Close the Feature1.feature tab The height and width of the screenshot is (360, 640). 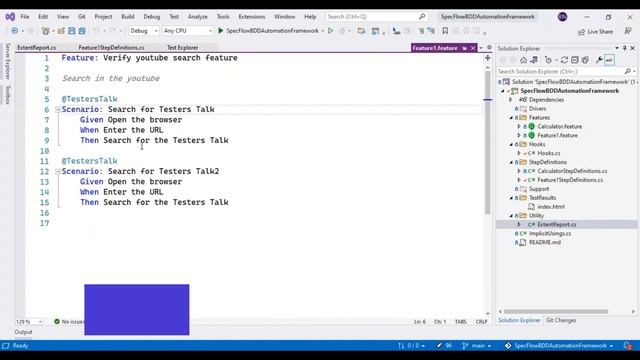[473, 48]
